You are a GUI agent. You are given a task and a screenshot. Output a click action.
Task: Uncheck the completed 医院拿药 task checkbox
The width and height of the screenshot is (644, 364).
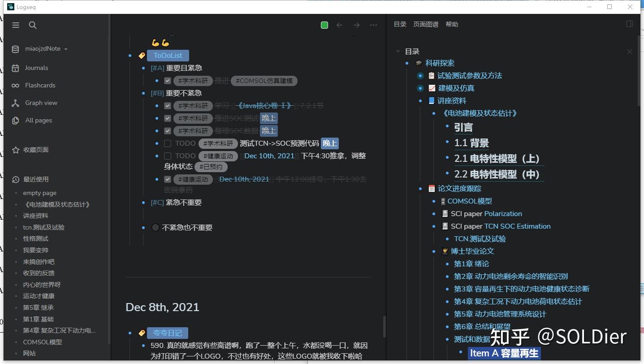click(x=168, y=179)
